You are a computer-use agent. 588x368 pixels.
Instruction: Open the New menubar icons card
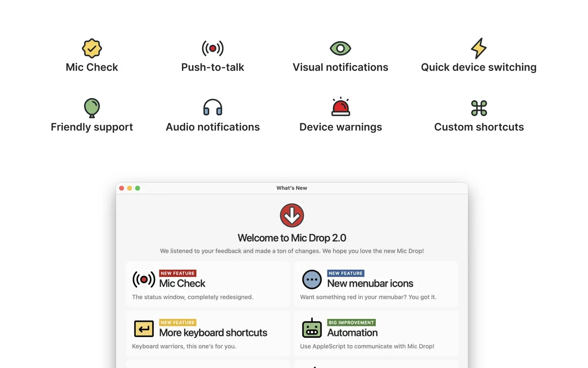(x=376, y=284)
